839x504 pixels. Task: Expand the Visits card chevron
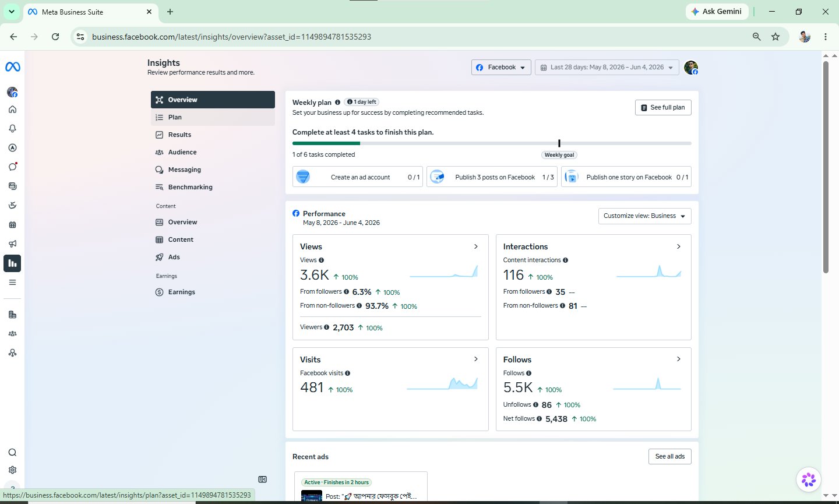[476, 359]
